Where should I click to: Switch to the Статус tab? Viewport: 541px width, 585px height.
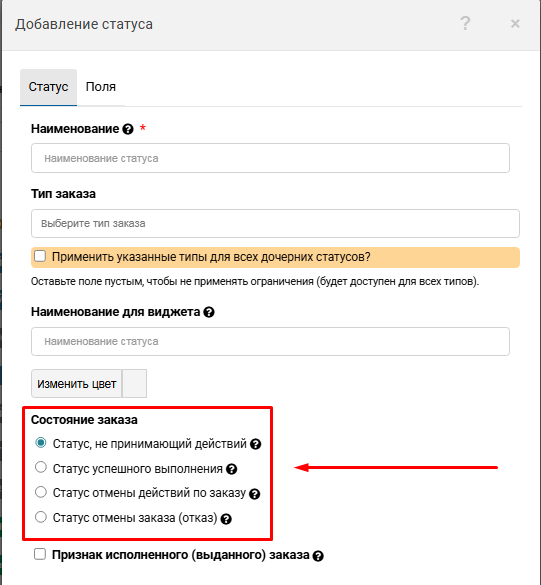[49, 87]
